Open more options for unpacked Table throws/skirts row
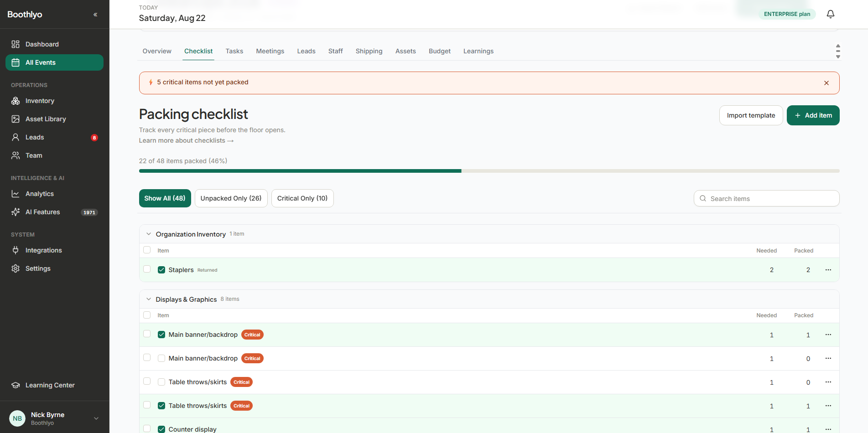 pos(828,382)
